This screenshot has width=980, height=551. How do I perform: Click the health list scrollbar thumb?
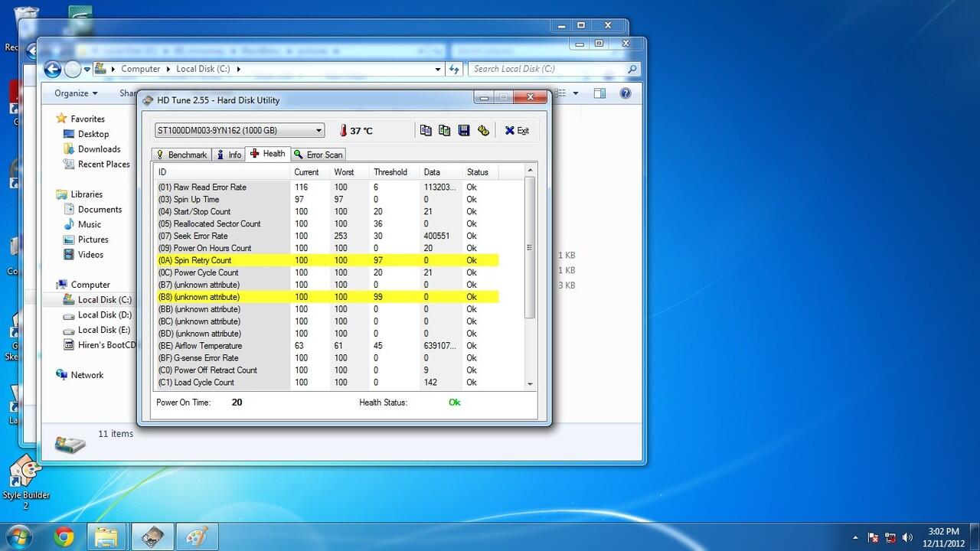(530, 247)
